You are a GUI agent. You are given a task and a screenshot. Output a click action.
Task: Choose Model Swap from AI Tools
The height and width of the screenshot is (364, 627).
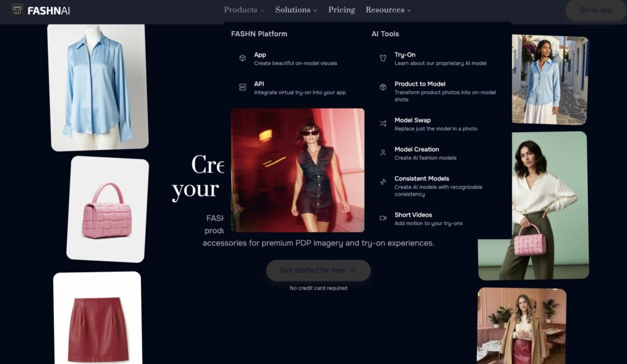pos(438,124)
